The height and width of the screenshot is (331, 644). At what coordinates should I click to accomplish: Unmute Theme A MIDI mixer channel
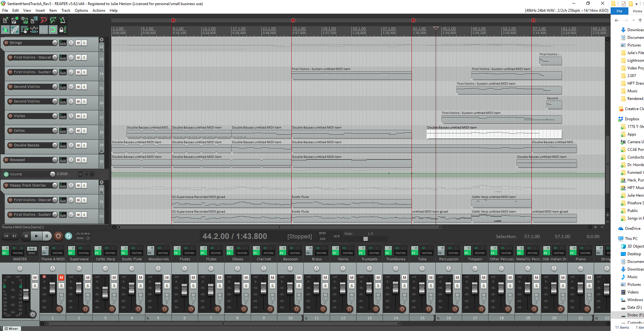pyautogui.click(x=61, y=278)
